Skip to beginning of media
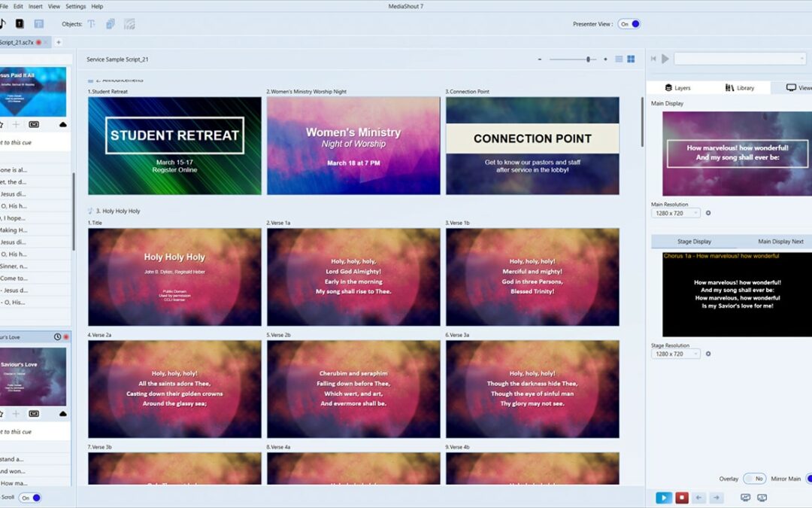The width and height of the screenshot is (812, 508). [653, 59]
